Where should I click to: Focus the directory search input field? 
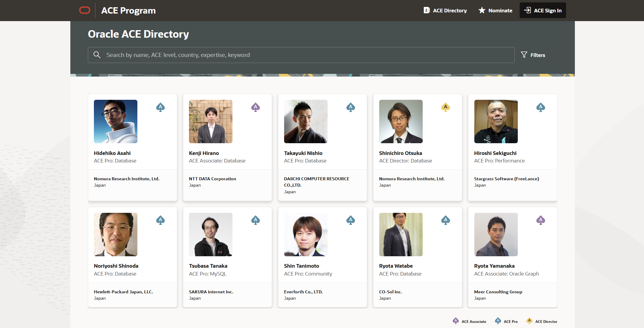tap(301, 55)
